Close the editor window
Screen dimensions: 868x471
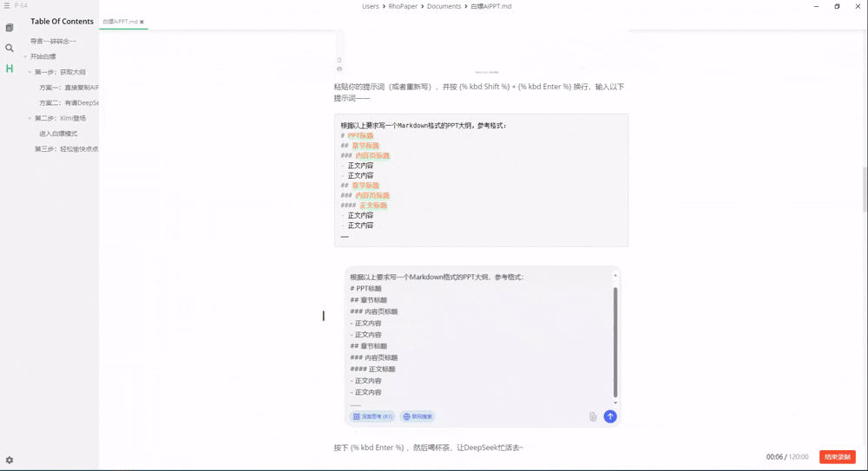point(858,6)
